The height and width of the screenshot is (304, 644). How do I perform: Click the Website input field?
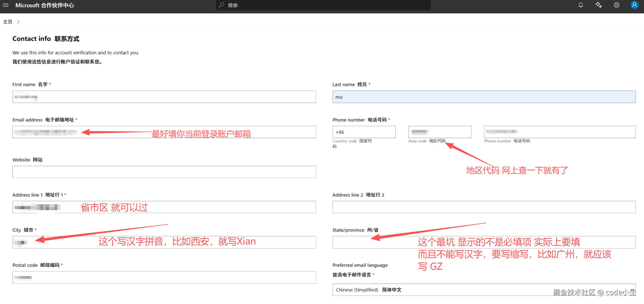pyautogui.click(x=164, y=172)
